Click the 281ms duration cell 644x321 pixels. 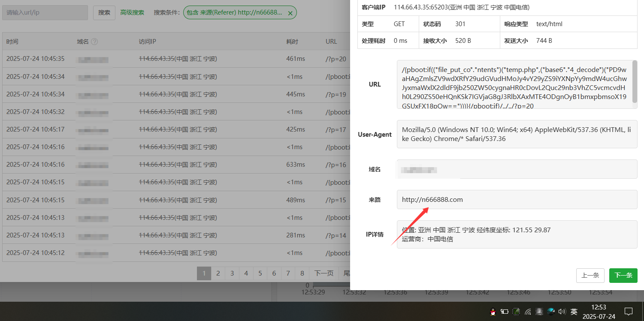pos(296,235)
